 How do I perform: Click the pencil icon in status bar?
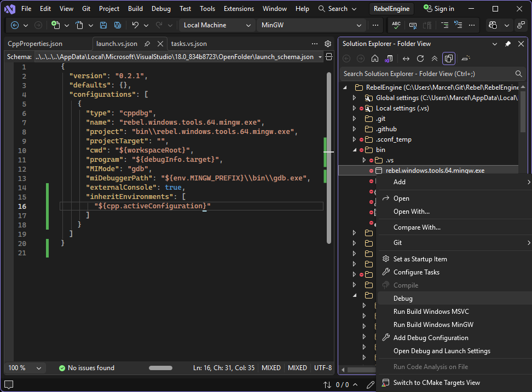pyautogui.click(x=370, y=384)
